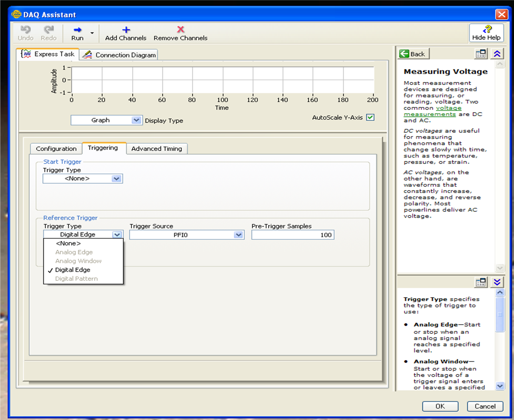Click the Hide Help button
Screen dimensions: 514x420
point(486,33)
